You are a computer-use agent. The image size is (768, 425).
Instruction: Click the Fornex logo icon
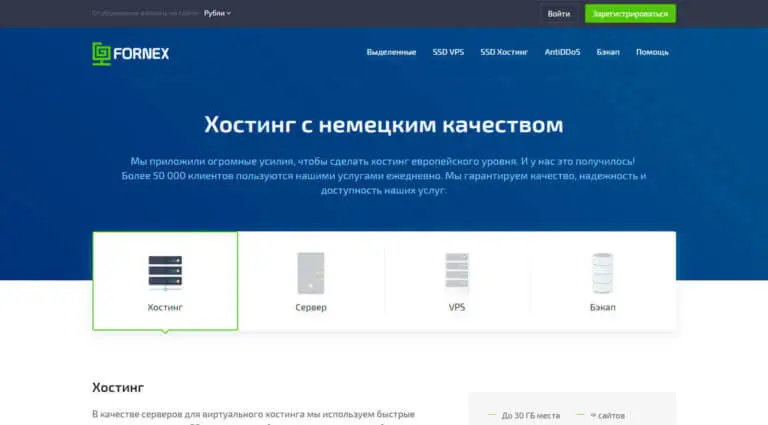coord(101,53)
